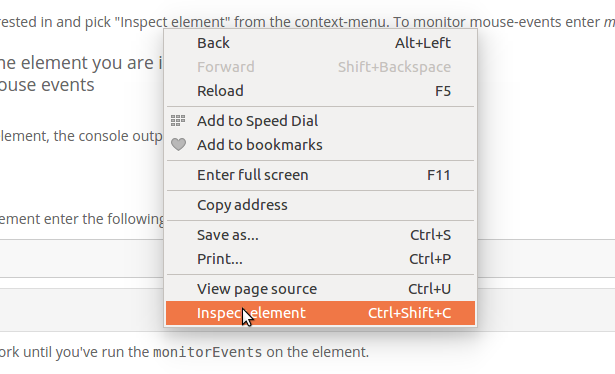Click the Speed Dial grid icon
615x374 pixels.
point(178,121)
